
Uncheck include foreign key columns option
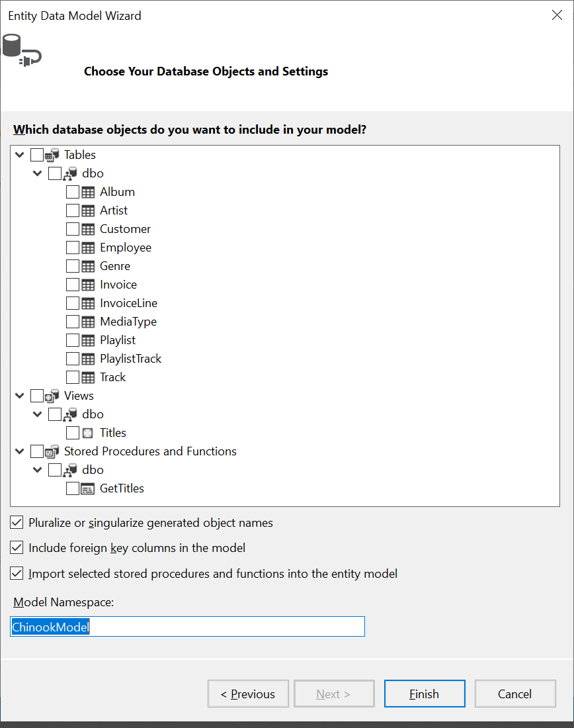coord(17,547)
